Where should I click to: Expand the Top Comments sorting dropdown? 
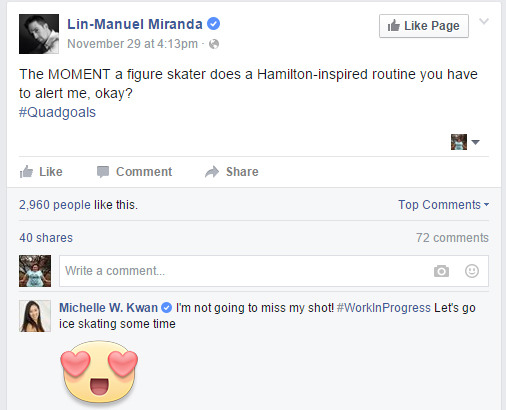tap(444, 205)
